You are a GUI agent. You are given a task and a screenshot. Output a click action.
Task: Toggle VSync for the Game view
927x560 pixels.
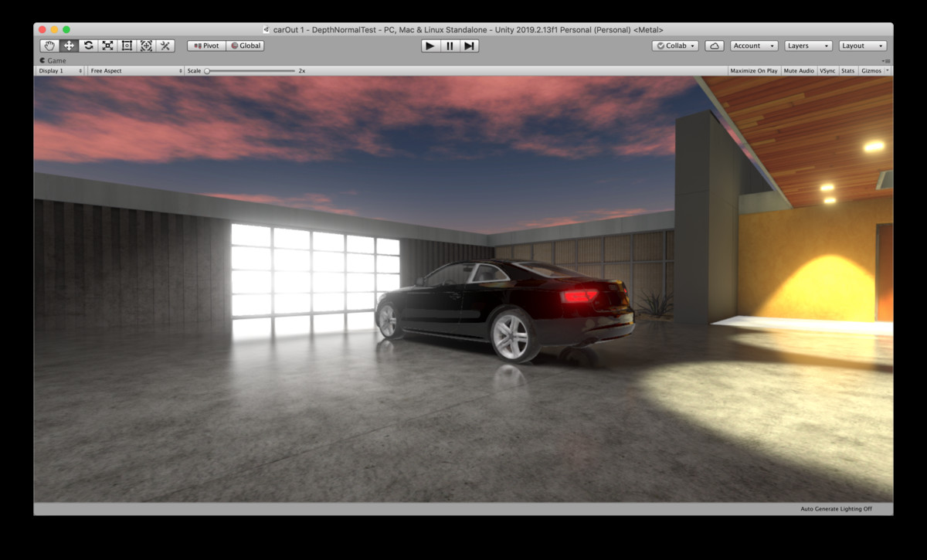click(x=827, y=70)
